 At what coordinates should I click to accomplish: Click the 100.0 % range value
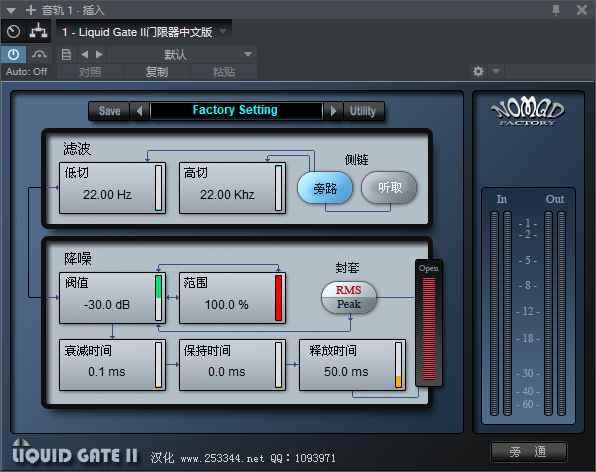(227, 304)
